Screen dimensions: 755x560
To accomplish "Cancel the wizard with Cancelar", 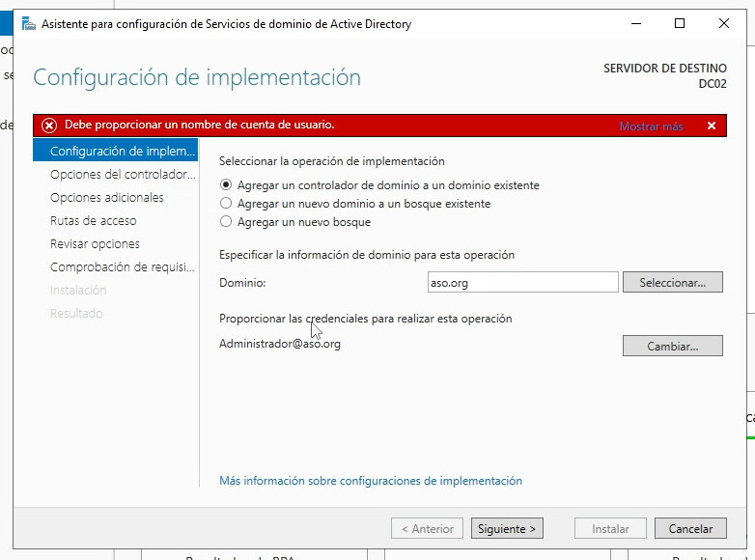I will tap(689, 528).
